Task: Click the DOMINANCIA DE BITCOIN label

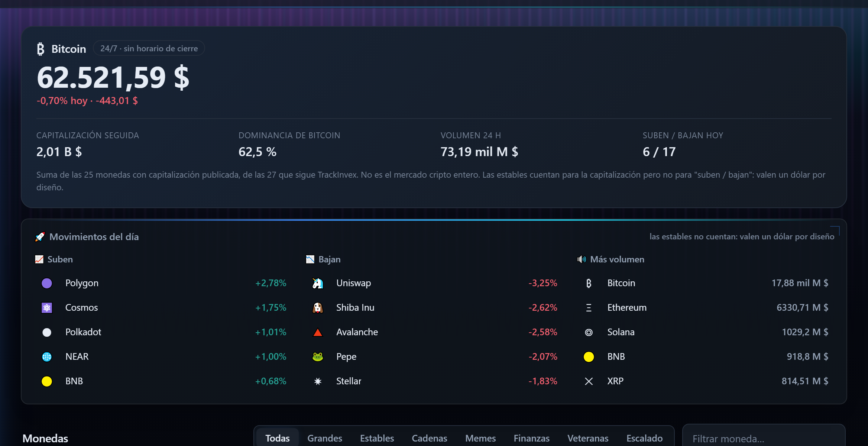Action: [x=289, y=135]
